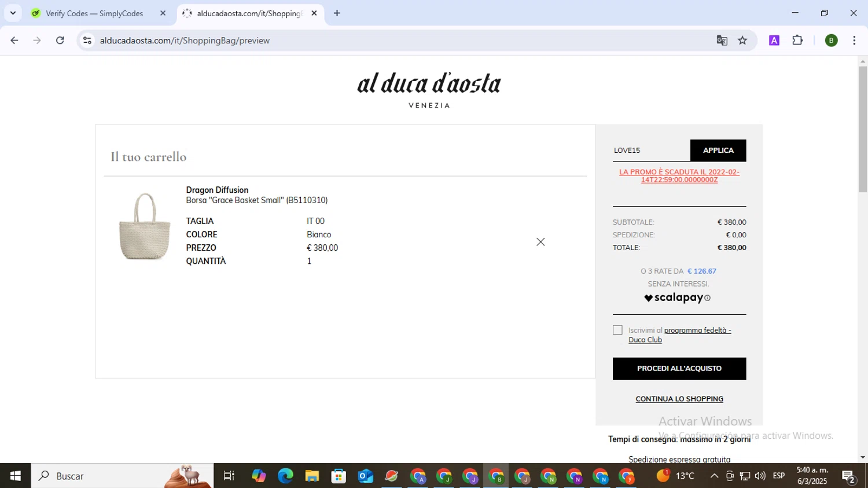Click the Grace Basket bag thumbnail
Screen dimensions: 868x488
[x=145, y=226]
